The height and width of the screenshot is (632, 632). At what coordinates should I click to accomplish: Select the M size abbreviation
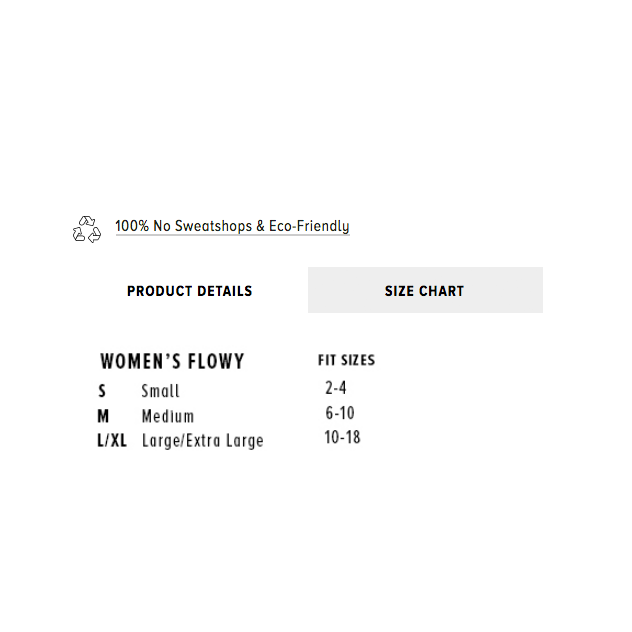click(x=103, y=416)
